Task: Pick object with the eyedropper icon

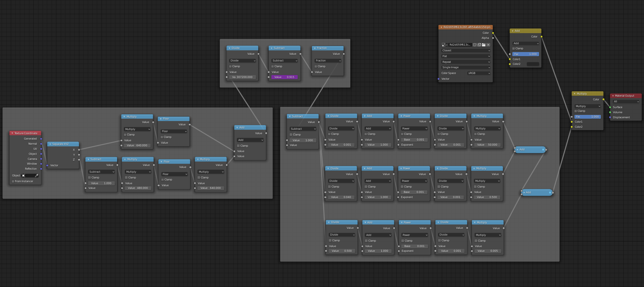Action: [x=36, y=175]
